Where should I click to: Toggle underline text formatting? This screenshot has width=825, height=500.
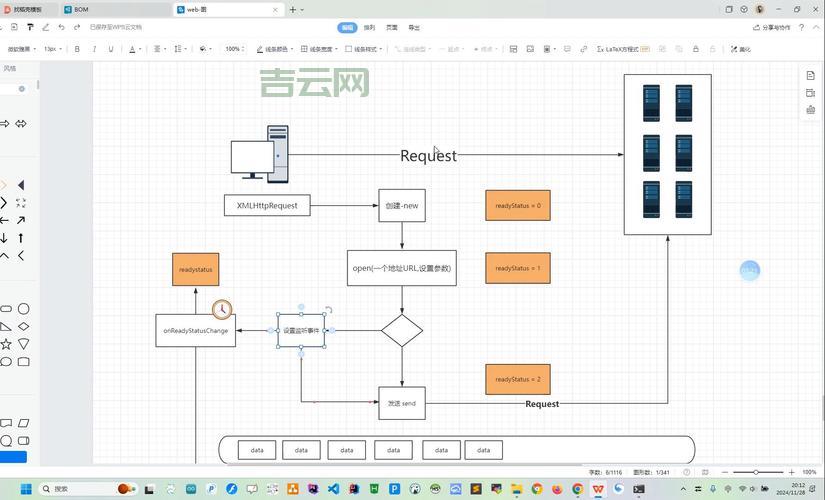(x=112, y=48)
